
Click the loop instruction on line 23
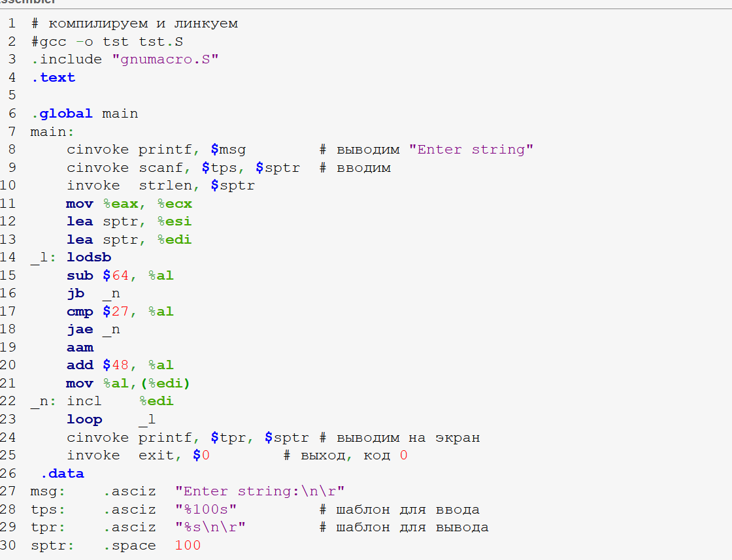pyautogui.click(x=84, y=420)
